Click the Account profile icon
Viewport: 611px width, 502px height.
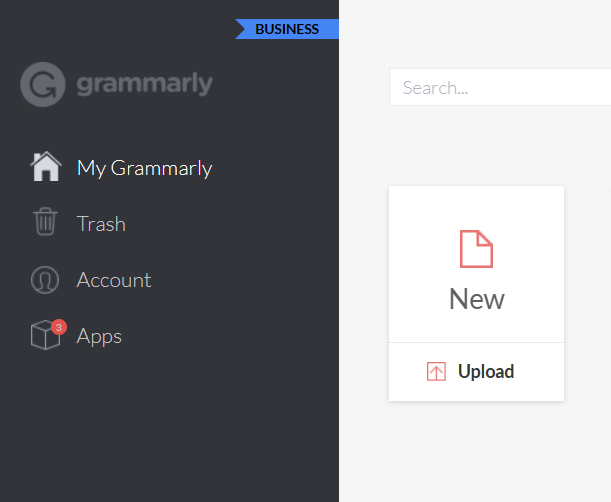[x=45, y=280]
